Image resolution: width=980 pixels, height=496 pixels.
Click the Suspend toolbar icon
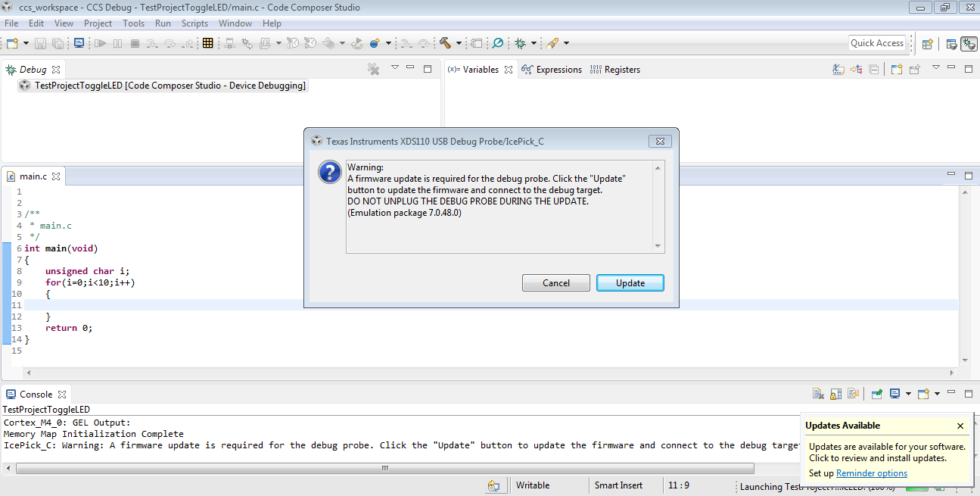pos(117,43)
